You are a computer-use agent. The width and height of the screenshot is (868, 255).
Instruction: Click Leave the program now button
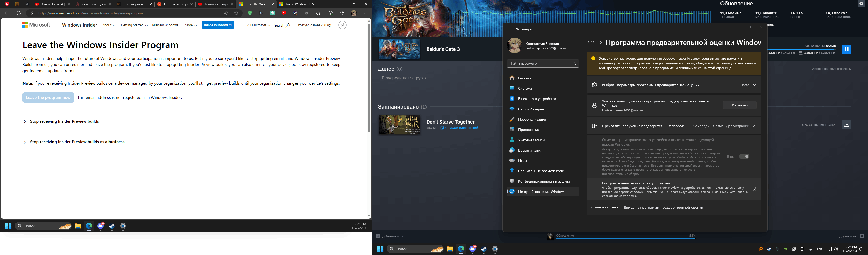pyautogui.click(x=48, y=97)
